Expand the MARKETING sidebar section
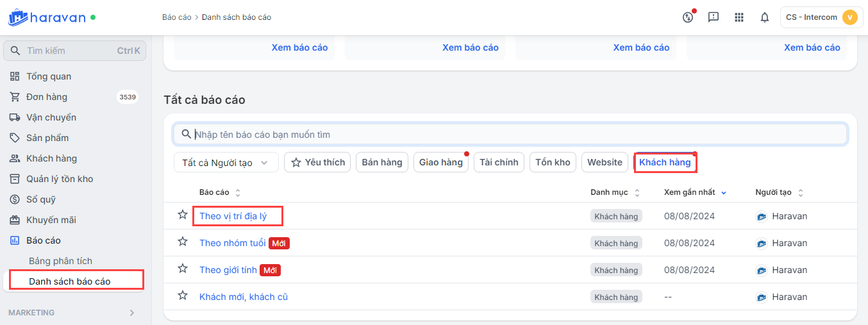 (x=132, y=313)
